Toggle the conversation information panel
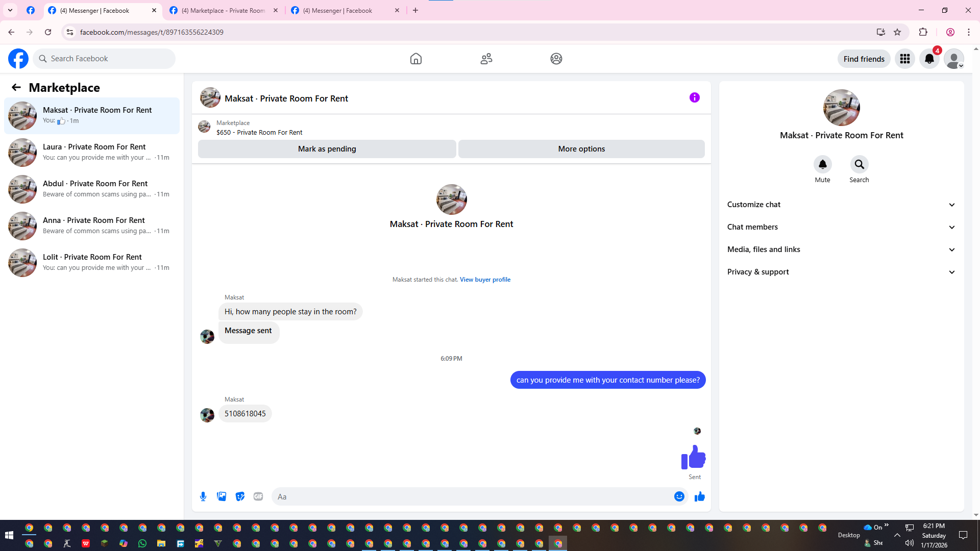This screenshot has width=980, height=551. (x=694, y=97)
